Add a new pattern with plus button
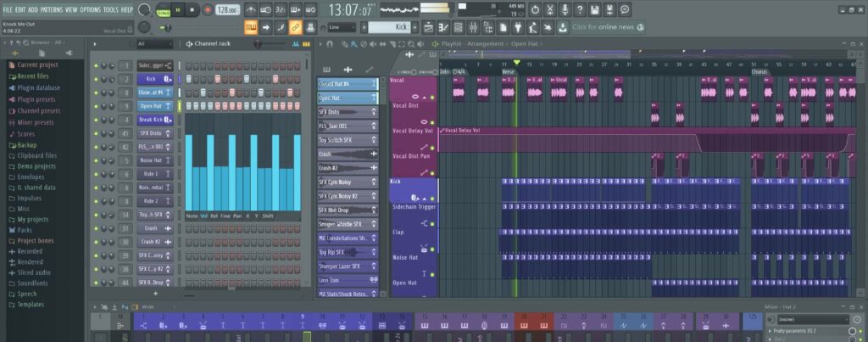This screenshot has height=342, width=868. coord(415,27)
